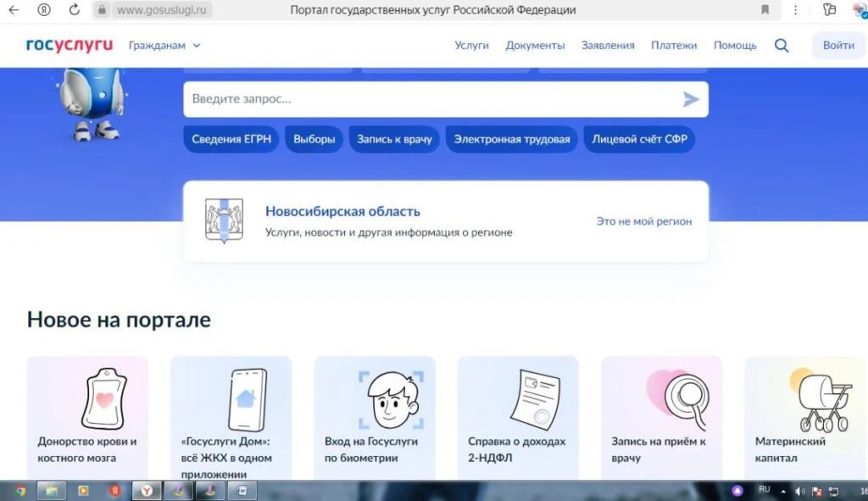
Task: Open the Платежи menu item
Action: coord(674,46)
